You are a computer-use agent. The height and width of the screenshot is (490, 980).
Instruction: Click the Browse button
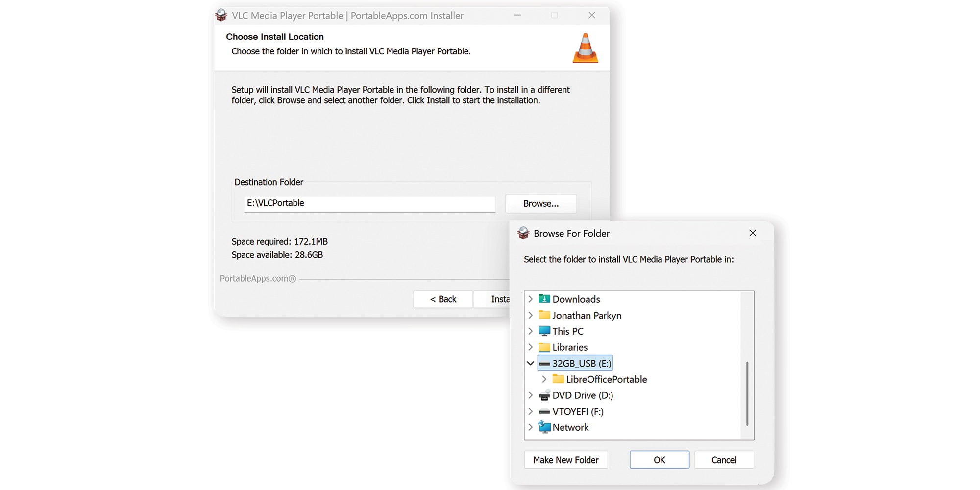point(540,203)
